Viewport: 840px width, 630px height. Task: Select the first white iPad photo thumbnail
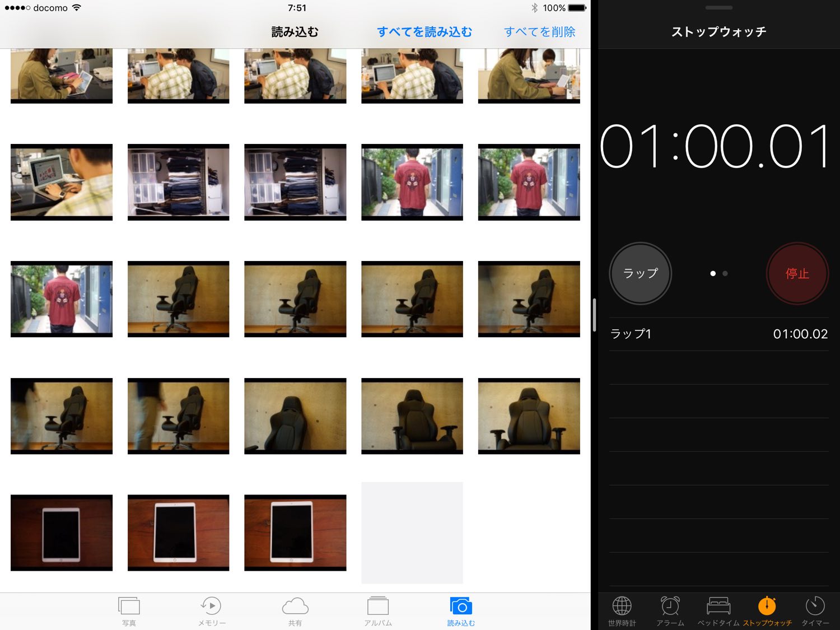[62, 533]
